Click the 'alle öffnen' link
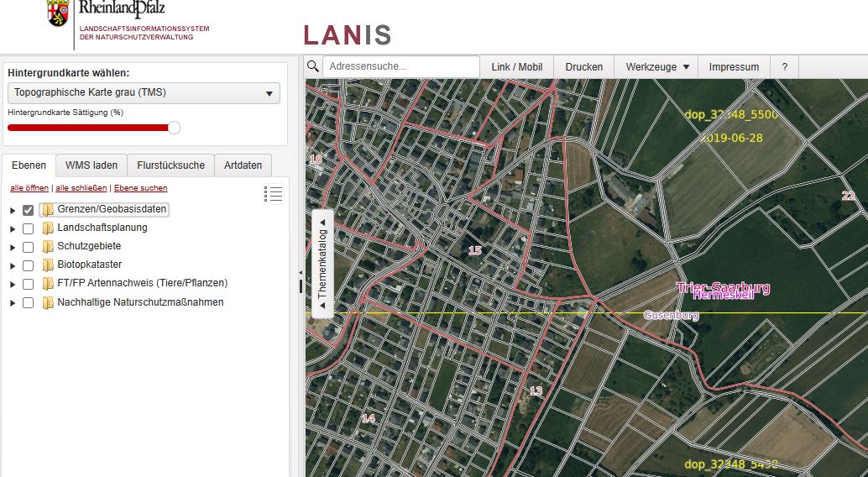Viewport: 868px width, 477px height. [x=29, y=188]
